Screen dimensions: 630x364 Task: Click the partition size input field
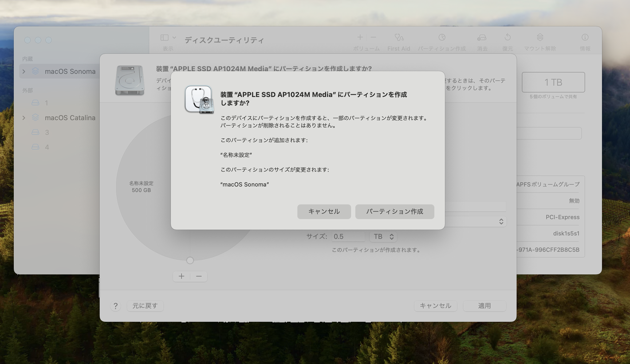tap(348, 237)
